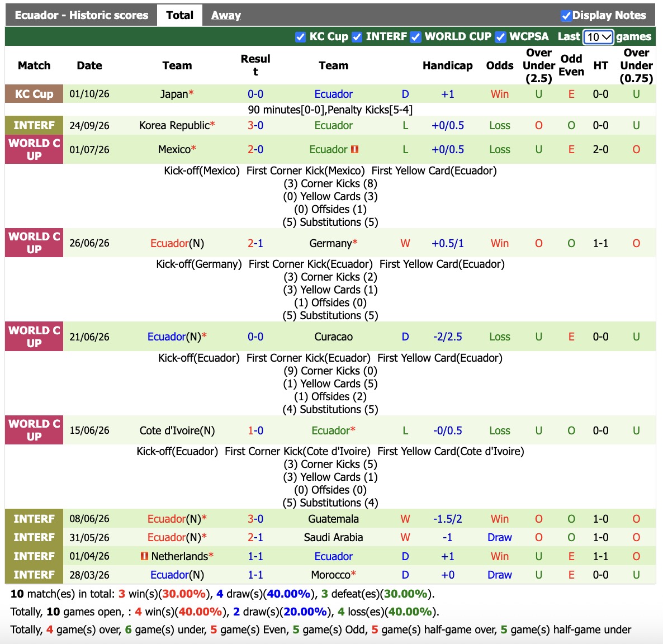Click the Odd Even column header

pyautogui.click(x=571, y=65)
